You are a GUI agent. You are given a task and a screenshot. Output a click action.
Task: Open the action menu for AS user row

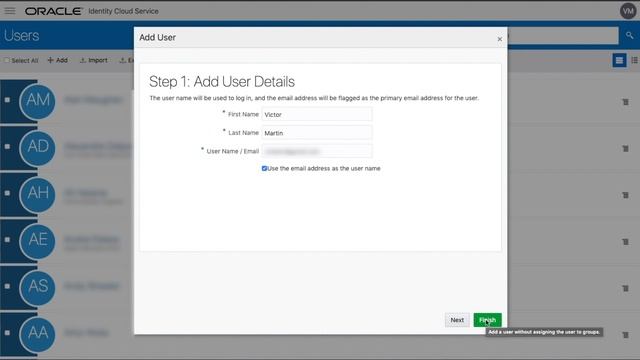pos(625,288)
